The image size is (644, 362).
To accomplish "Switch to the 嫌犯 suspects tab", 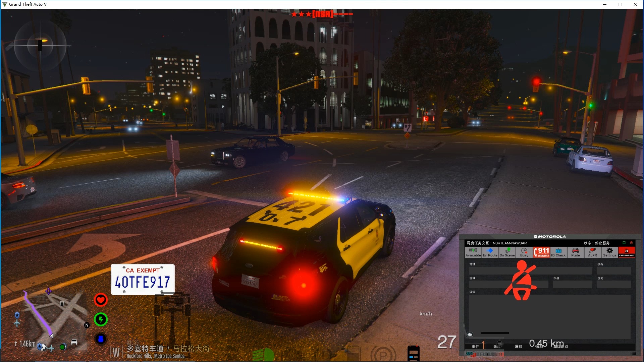I will pyautogui.click(x=518, y=347).
